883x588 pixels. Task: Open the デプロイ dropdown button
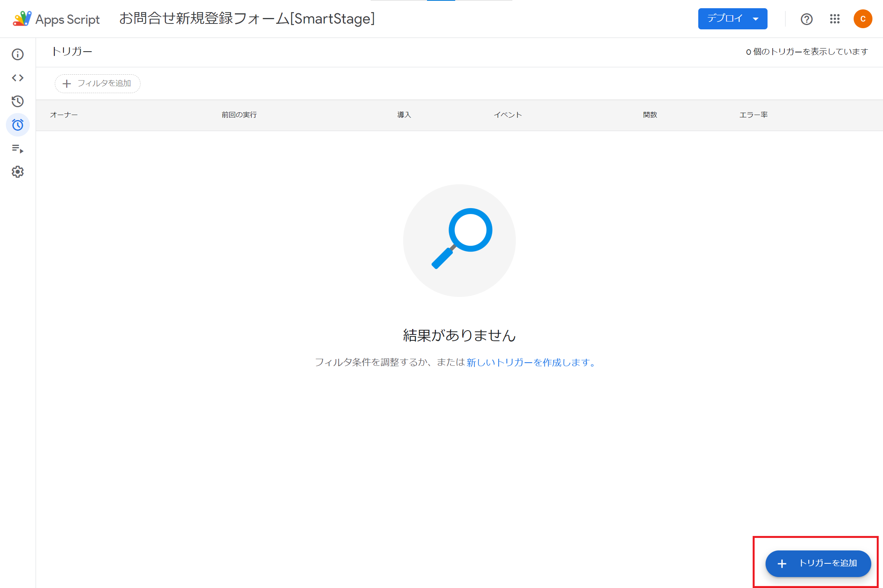pyautogui.click(x=732, y=19)
